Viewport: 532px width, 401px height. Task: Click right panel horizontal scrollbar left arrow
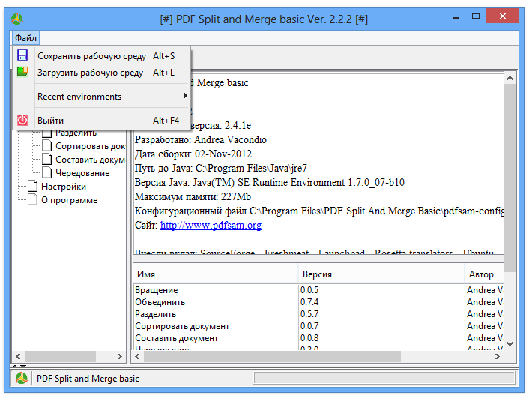click(137, 356)
